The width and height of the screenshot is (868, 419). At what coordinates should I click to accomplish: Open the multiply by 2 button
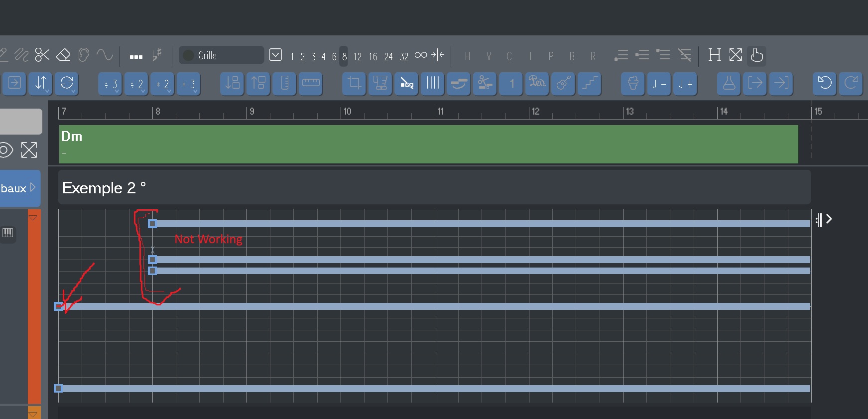click(x=162, y=84)
